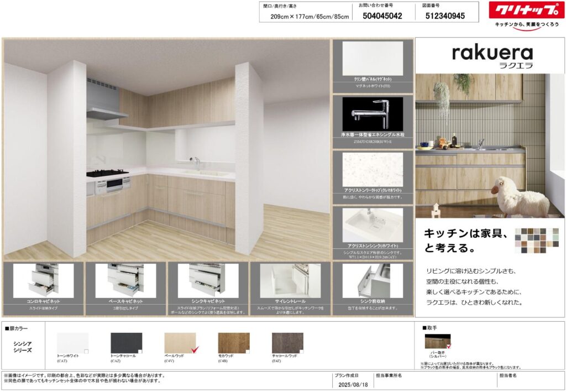The image size is (566, 392).
Task: View the サイレントレール rail image
Action: (x=290, y=280)
